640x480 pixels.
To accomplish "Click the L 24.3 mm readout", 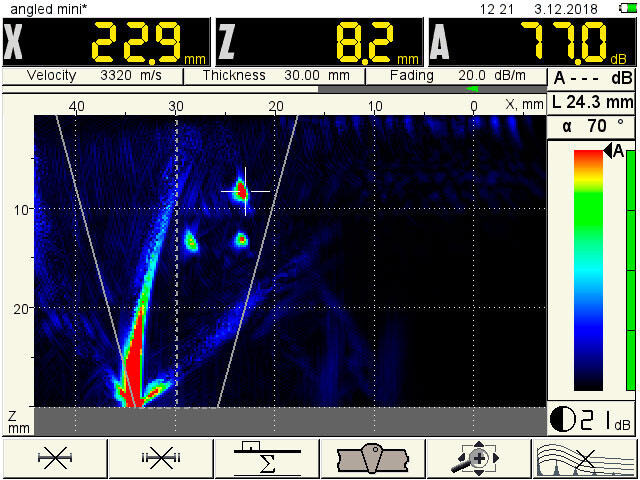I will pos(592,103).
